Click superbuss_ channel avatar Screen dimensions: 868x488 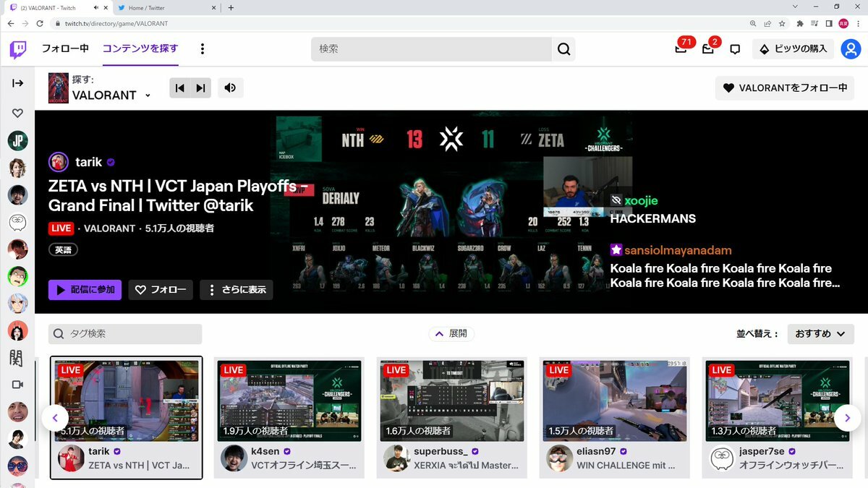pyautogui.click(x=396, y=458)
